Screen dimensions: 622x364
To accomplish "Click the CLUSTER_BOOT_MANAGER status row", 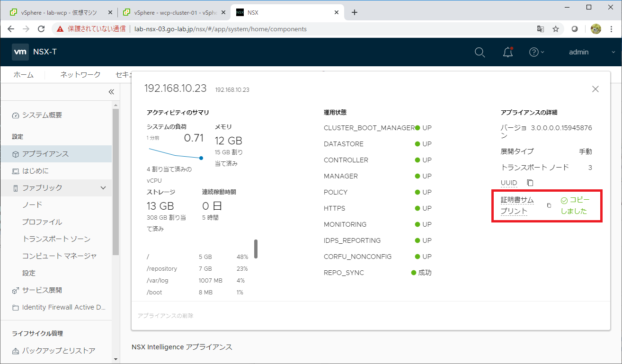I will click(378, 128).
